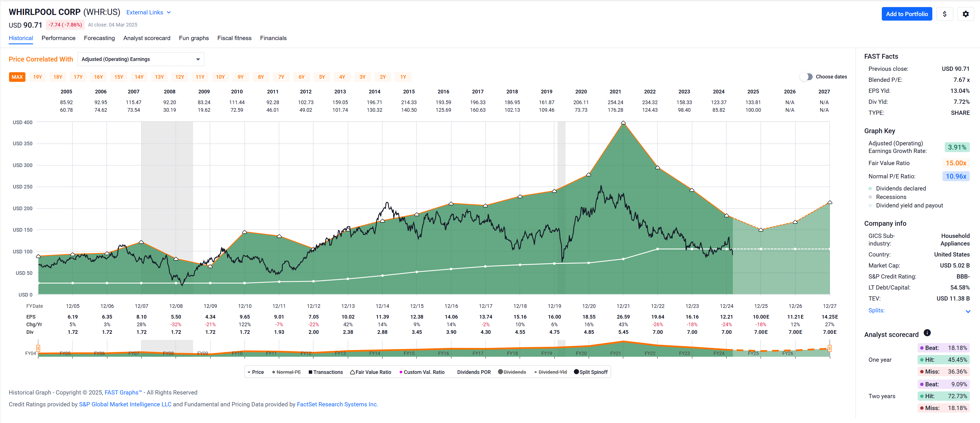This screenshot has height=423, width=980.
Task: Toggle Normal PE in the chart legend
Action: click(286, 372)
